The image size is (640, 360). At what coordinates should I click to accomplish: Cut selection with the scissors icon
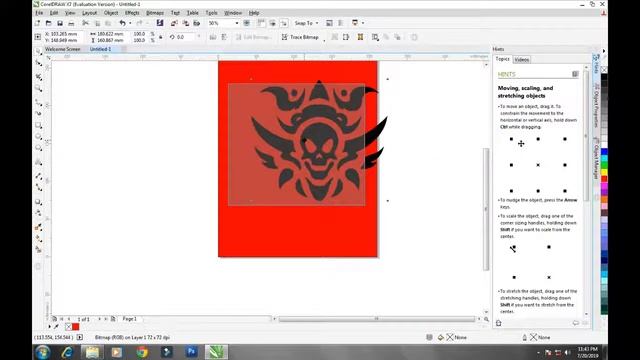click(85, 23)
